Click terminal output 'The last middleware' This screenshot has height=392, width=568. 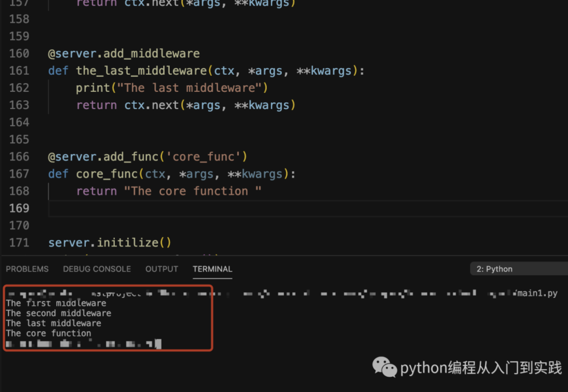point(54,323)
